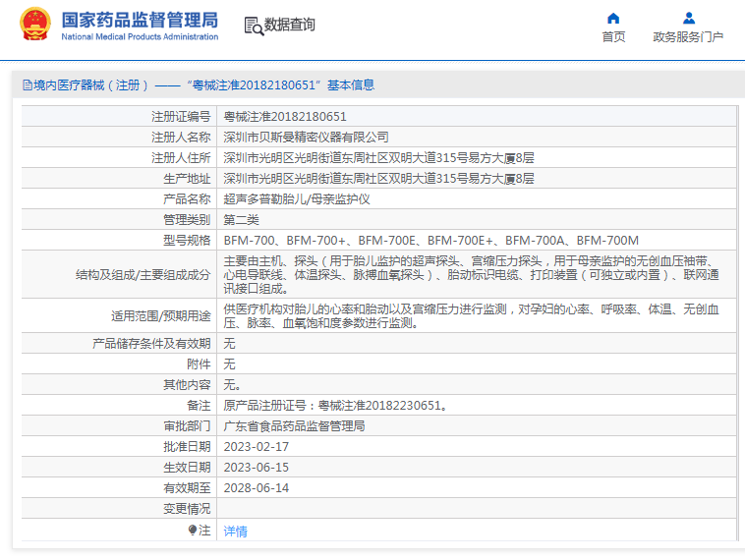Click the 适用范围/预期用途 label

click(160, 316)
